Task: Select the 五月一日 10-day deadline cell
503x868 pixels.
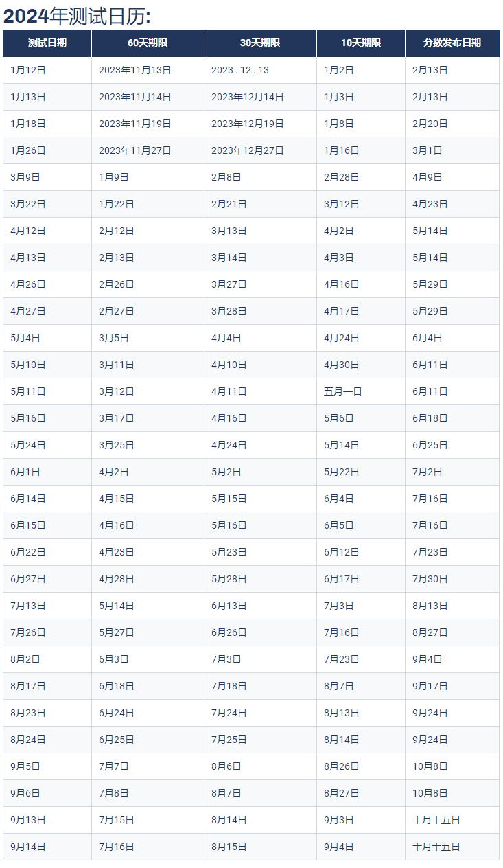Action: (x=361, y=391)
